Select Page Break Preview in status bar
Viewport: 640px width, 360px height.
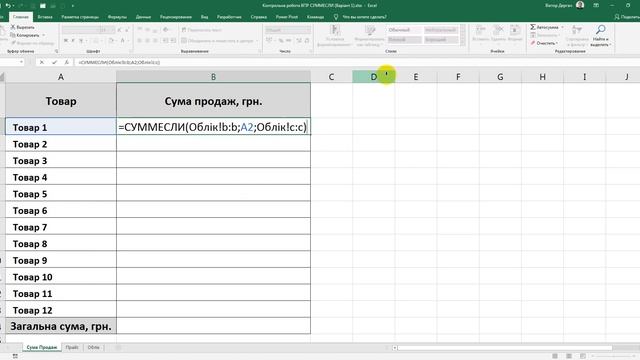(583, 356)
